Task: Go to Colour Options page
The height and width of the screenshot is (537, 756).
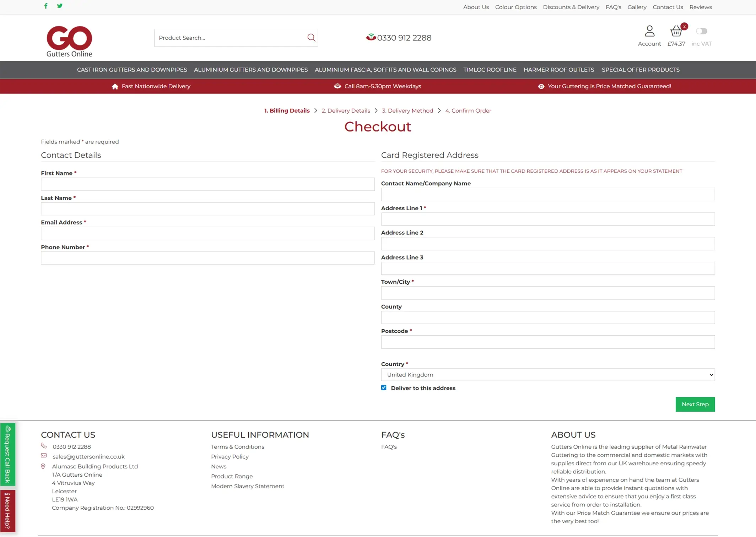Action: pos(515,7)
